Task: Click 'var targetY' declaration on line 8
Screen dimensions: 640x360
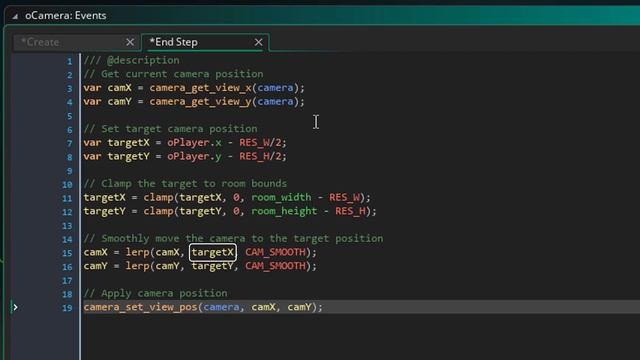Action: point(116,156)
